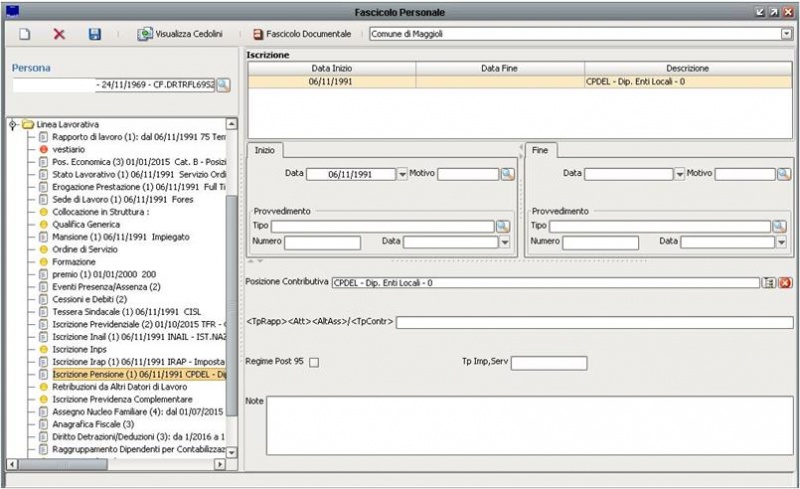Open lookup for Motivo in the Fine panel
This screenshot has width=800, height=489.
click(x=784, y=174)
